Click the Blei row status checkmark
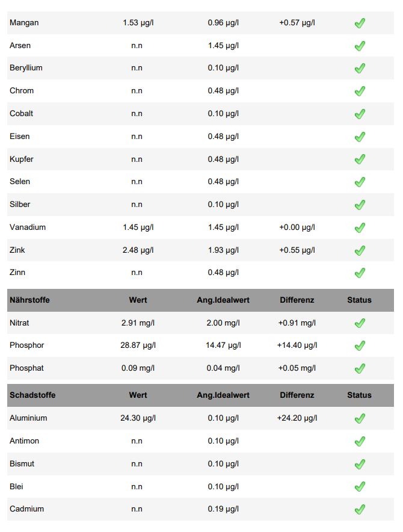403x532 pixels. click(x=360, y=486)
